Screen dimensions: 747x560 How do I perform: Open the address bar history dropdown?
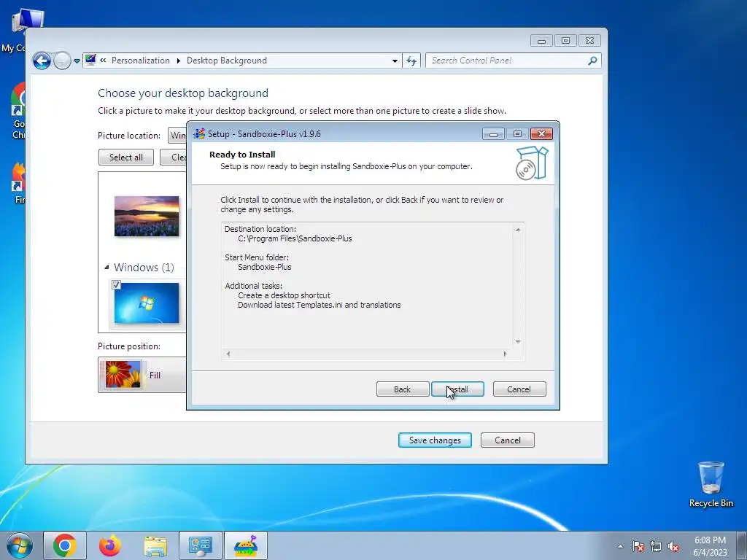(395, 61)
